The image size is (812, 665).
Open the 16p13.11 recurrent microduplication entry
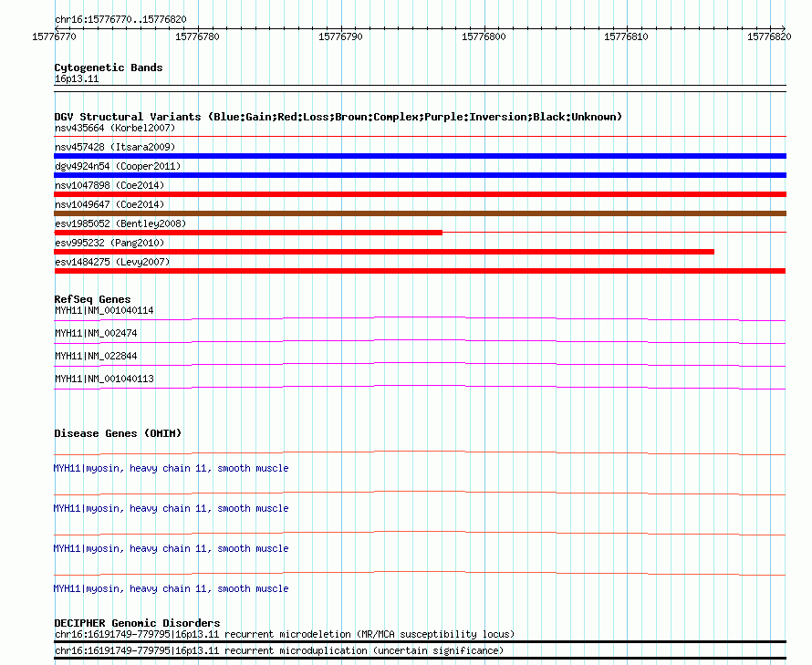(279, 651)
